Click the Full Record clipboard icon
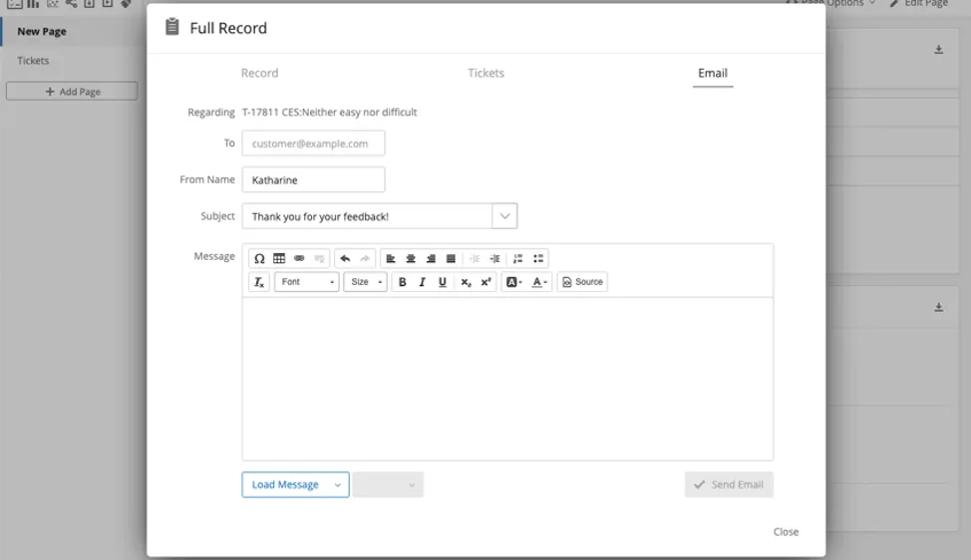Screen dimensions: 971x560 click(172, 27)
